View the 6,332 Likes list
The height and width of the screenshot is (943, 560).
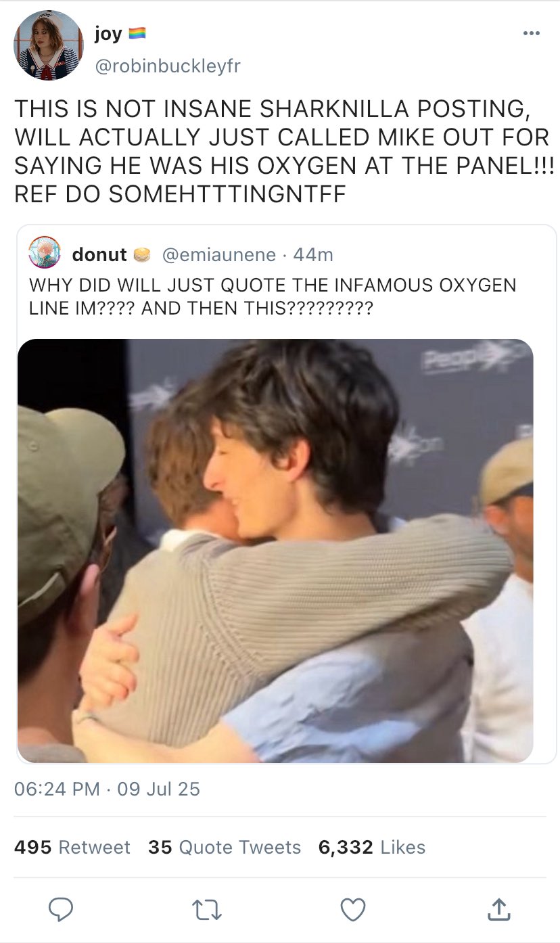[x=372, y=847]
